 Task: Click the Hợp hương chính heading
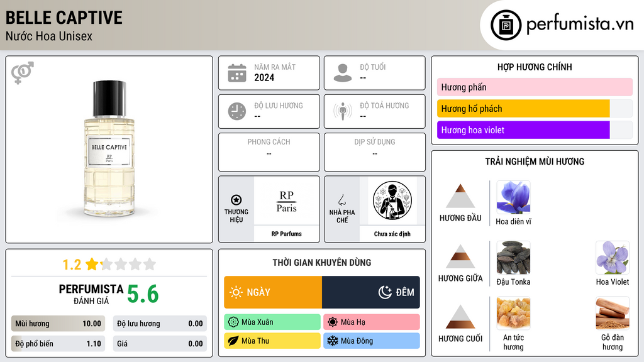[535, 67]
